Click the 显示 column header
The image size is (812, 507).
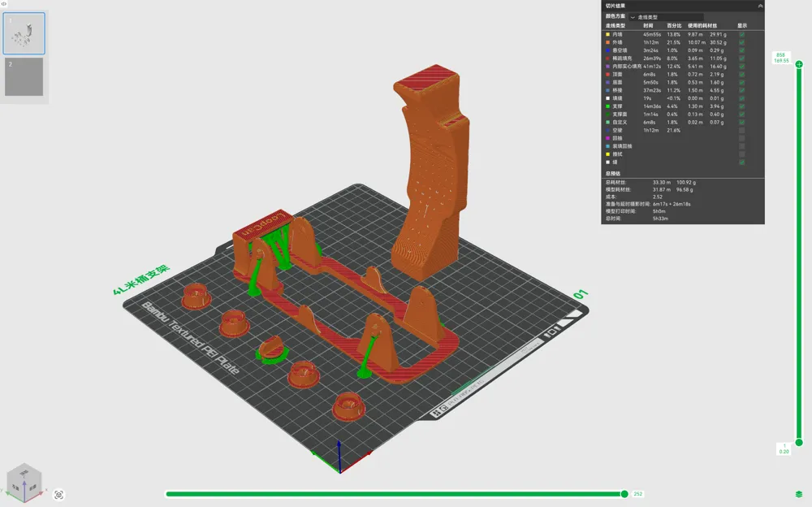coord(742,25)
